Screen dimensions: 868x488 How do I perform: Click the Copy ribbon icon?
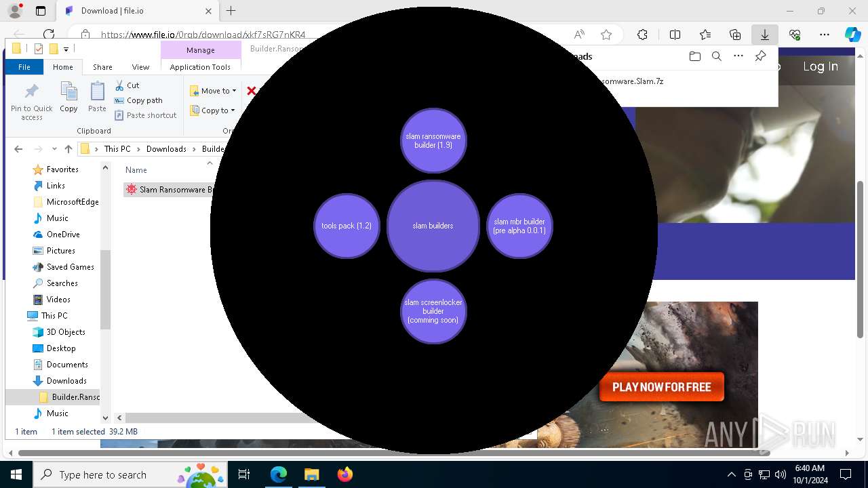pyautogui.click(x=68, y=98)
